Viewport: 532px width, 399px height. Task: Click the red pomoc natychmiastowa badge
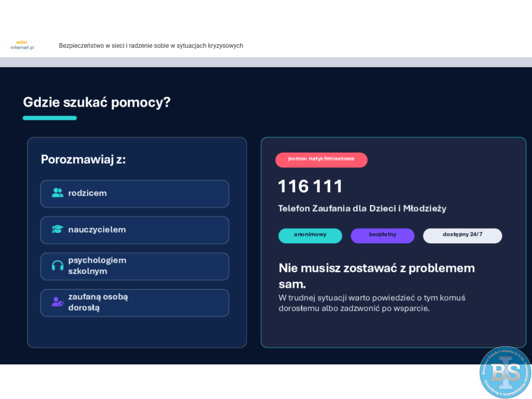click(x=321, y=160)
